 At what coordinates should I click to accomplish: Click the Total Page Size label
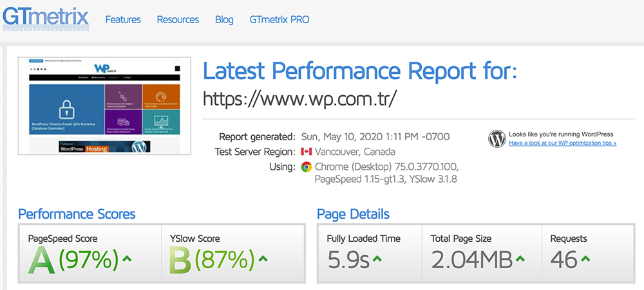pyautogui.click(x=461, y=239)
